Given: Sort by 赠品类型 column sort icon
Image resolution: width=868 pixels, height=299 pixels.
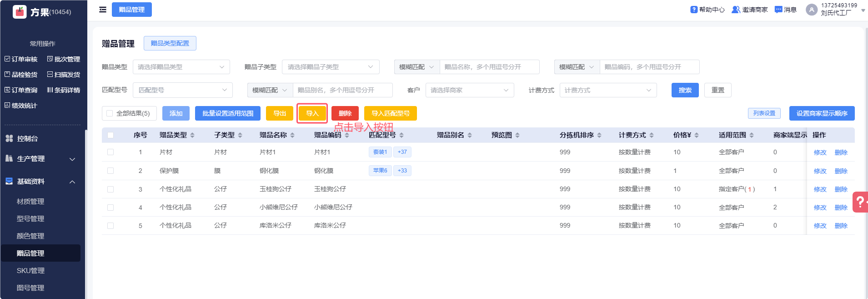Looking at the screenshot, I should [192, 135].
